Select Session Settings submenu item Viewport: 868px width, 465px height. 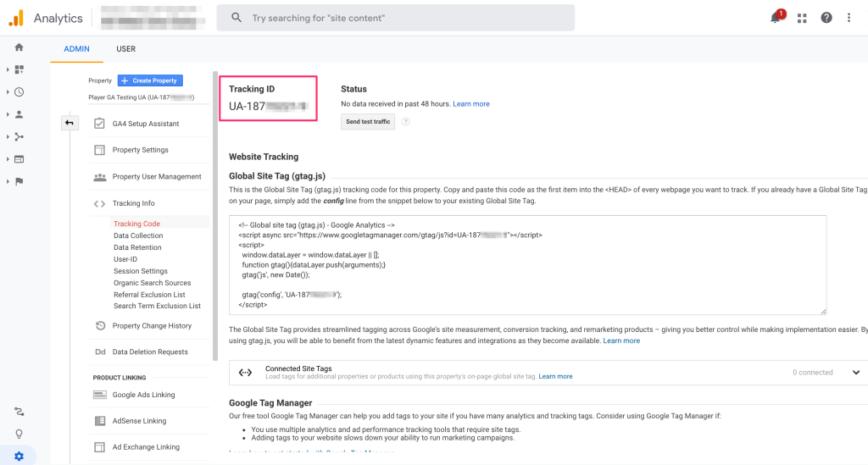pos(141,271)
